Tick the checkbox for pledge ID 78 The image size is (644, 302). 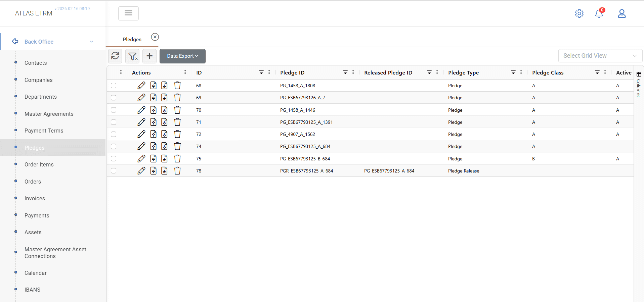tap(114, 171)
